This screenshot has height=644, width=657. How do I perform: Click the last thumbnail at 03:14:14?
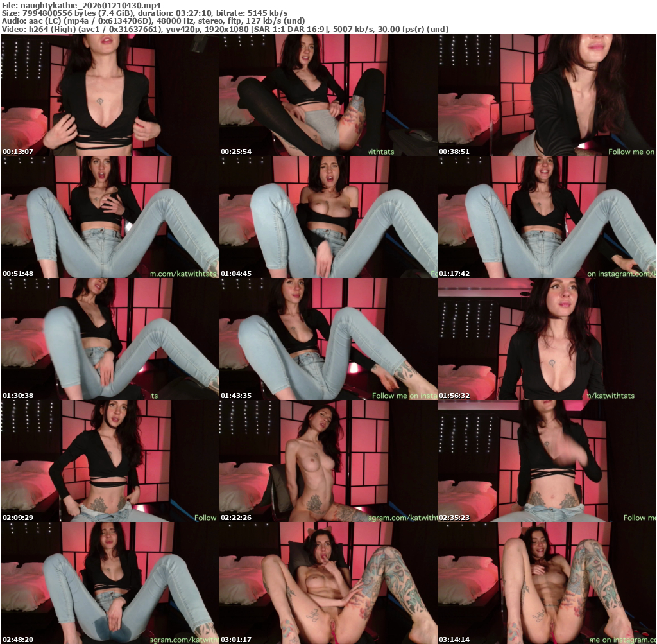pyautogui.click(x=546, y=583)
